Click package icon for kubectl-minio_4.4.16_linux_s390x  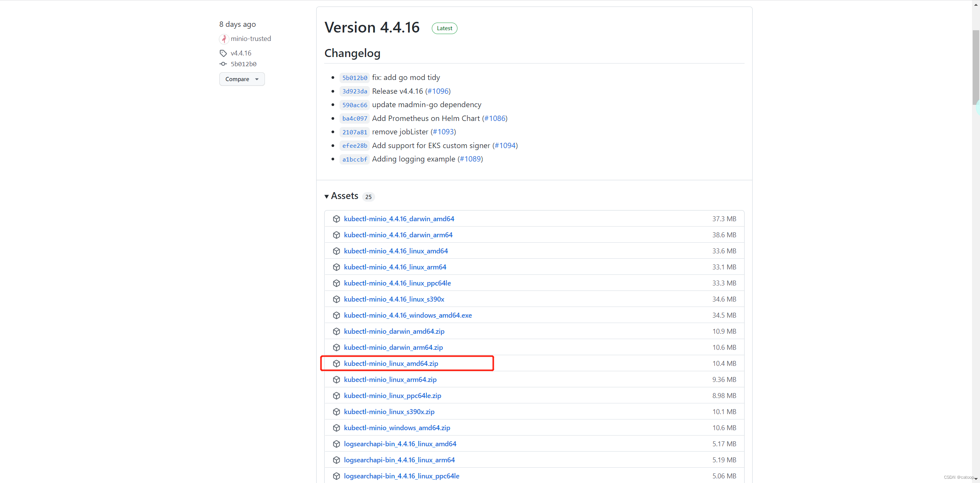click(336, 299)
